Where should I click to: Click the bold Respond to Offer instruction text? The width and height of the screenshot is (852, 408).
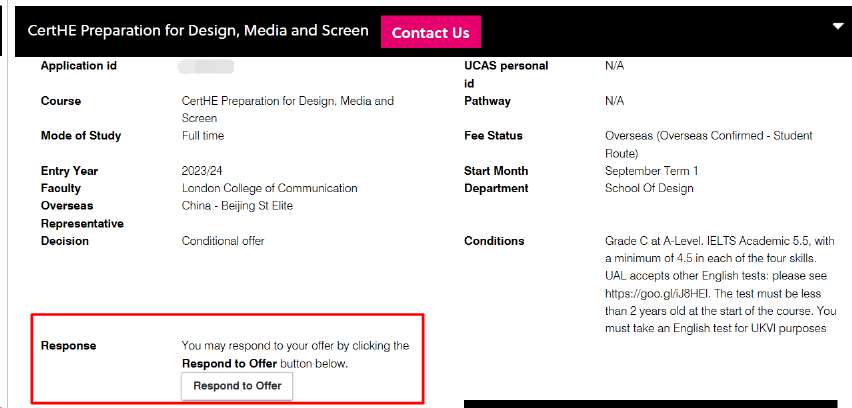click(x=229, y=363)
